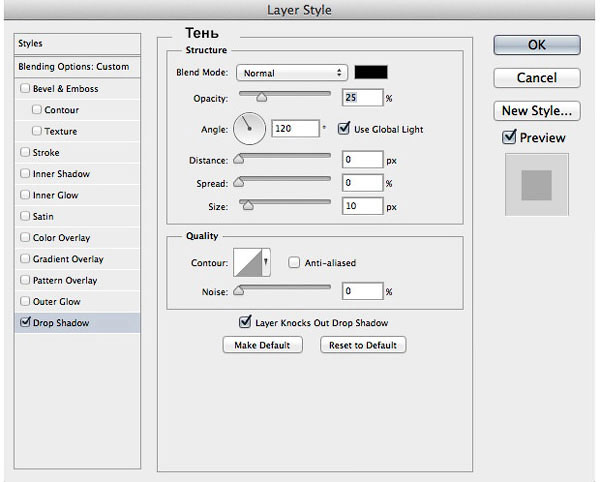This screenshot has width=600, height=482.
Task: Click the Make Default button
Action: [262, 345]
